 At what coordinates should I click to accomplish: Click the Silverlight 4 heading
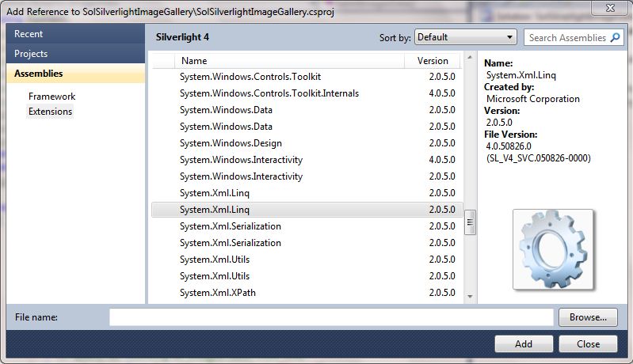(x=182, y=37)
